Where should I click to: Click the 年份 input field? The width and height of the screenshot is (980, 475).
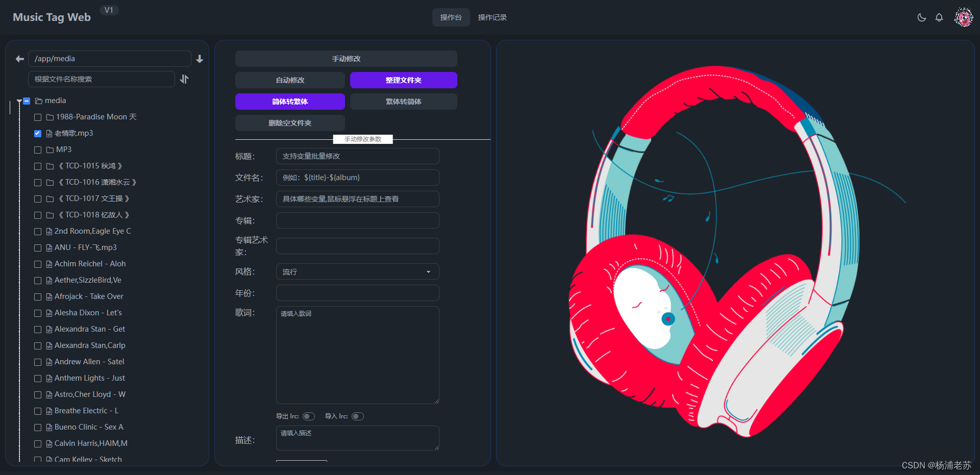[x=357, y=293]
